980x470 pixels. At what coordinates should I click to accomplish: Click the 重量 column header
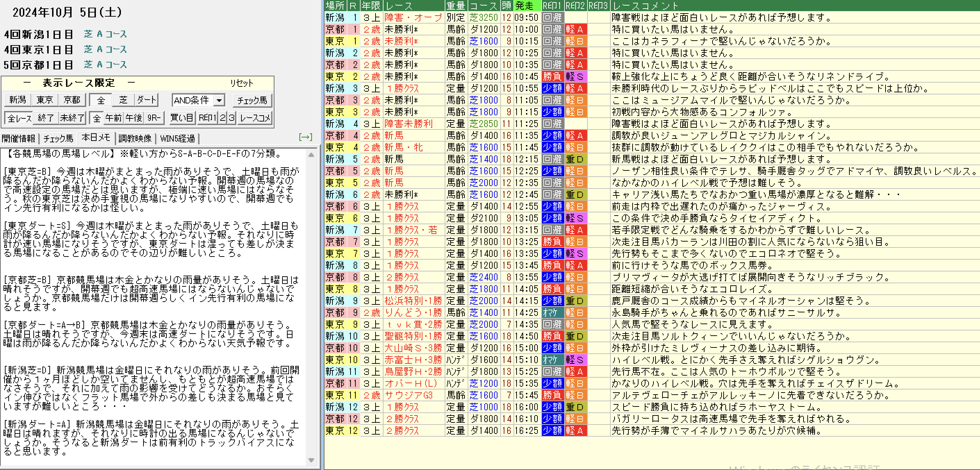[456, 5]
